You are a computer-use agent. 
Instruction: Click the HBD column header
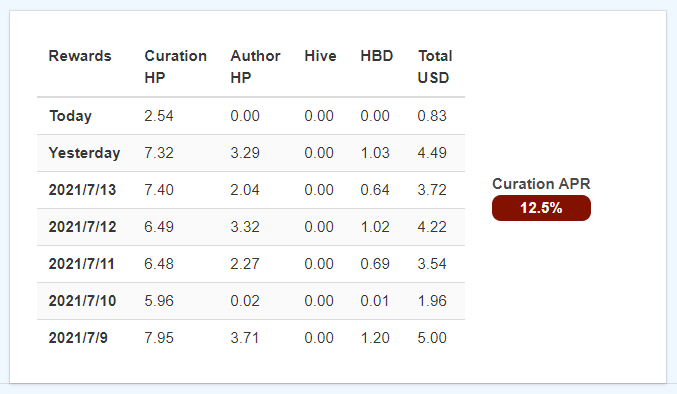(376, 56)
